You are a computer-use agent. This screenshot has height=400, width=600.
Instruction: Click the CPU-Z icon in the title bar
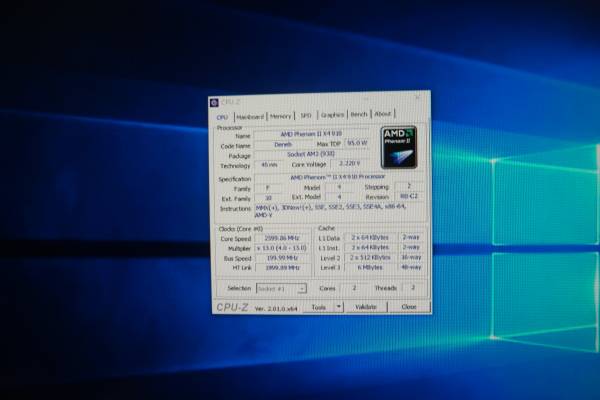click(x=216, y=102)
